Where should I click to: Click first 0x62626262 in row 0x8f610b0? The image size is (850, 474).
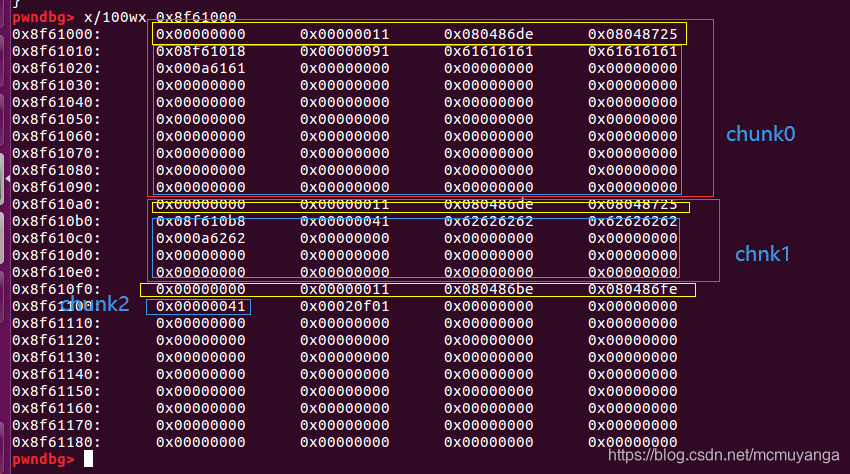point(488,221)
